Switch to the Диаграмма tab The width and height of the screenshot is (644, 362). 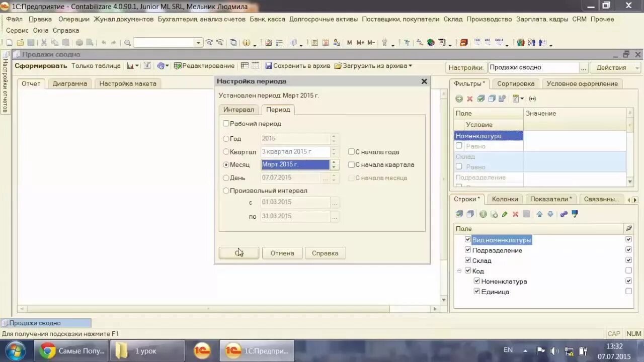(70, 83)
